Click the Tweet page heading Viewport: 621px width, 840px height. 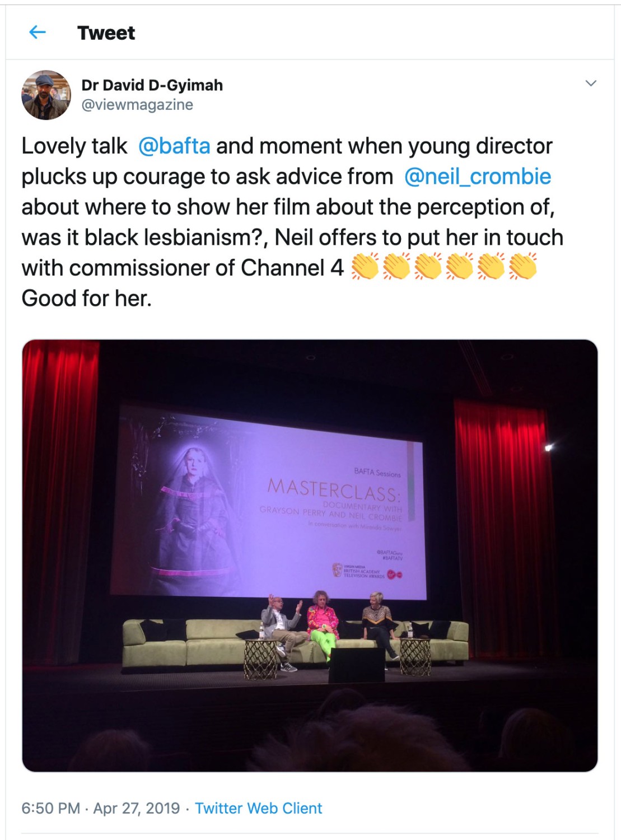(106, 33)
